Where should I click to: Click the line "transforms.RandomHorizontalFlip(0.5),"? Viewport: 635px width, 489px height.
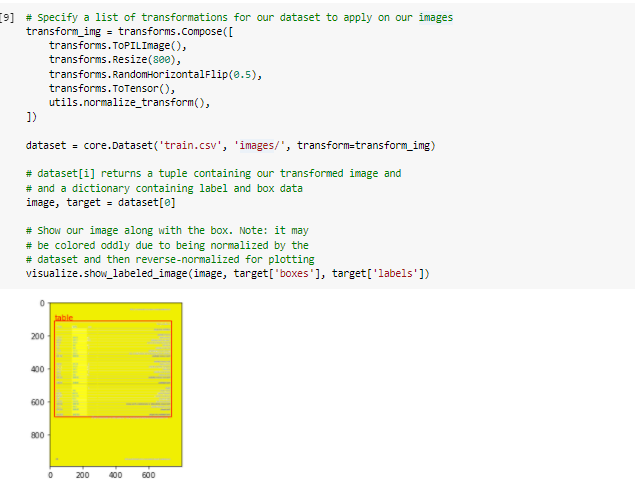[x=156, y=75]
